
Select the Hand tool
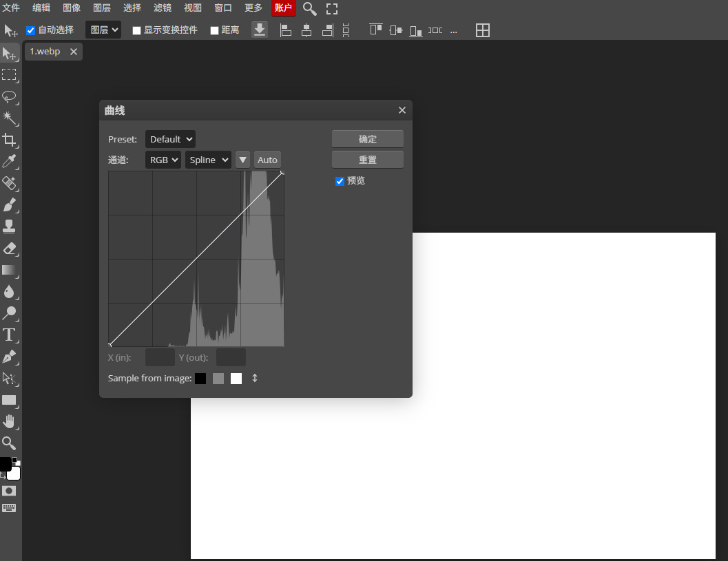[x=10, y=421]
